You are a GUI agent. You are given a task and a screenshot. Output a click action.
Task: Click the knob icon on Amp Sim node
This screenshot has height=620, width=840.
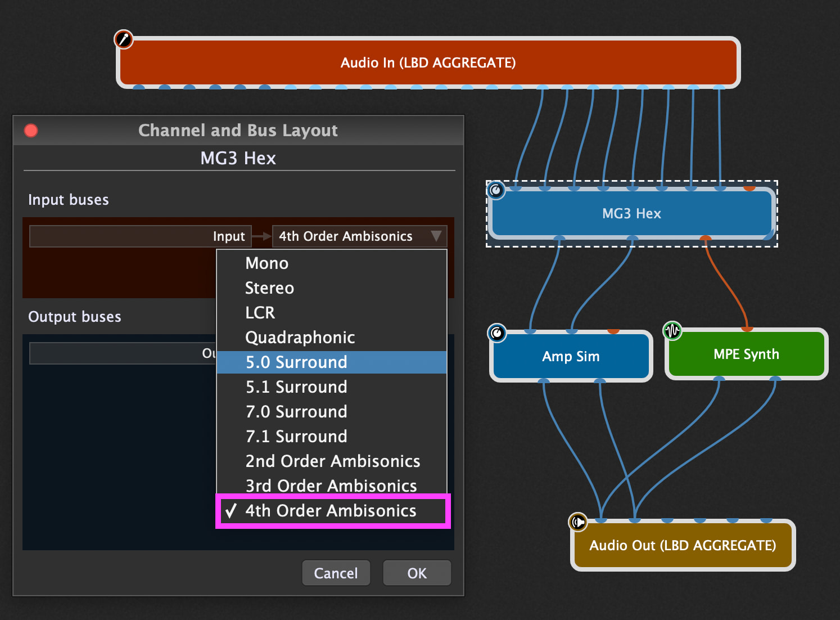(497, 333)
